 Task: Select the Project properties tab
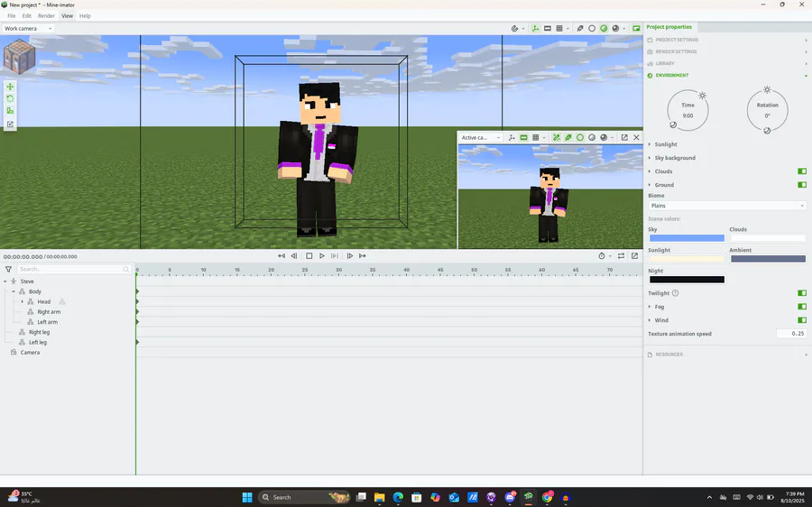tap(669, 27)
